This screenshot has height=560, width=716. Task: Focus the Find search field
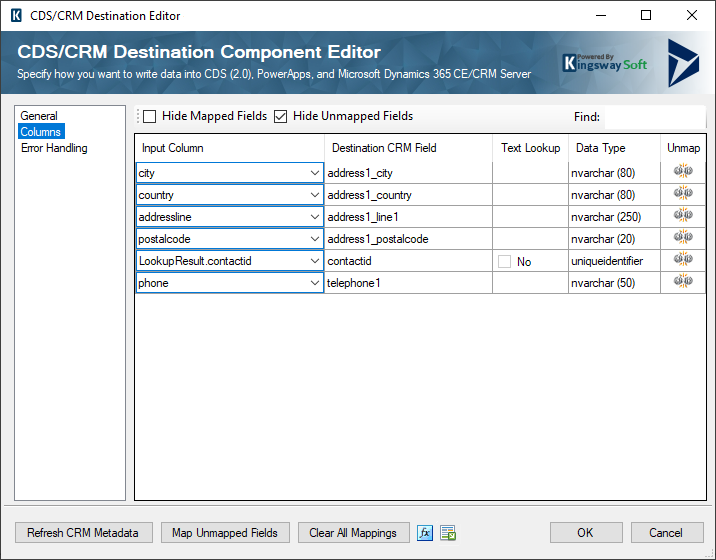click(x=655, y=117)
